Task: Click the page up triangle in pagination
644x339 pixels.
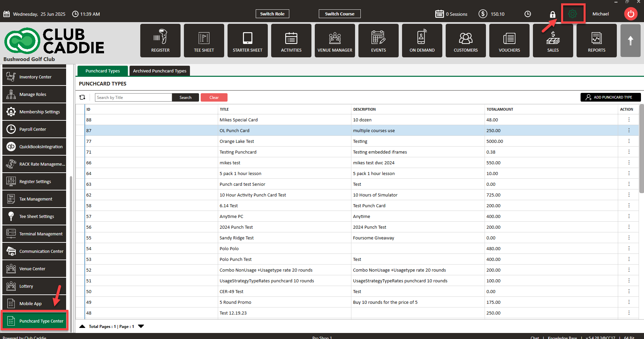Action: pos(82,326)
